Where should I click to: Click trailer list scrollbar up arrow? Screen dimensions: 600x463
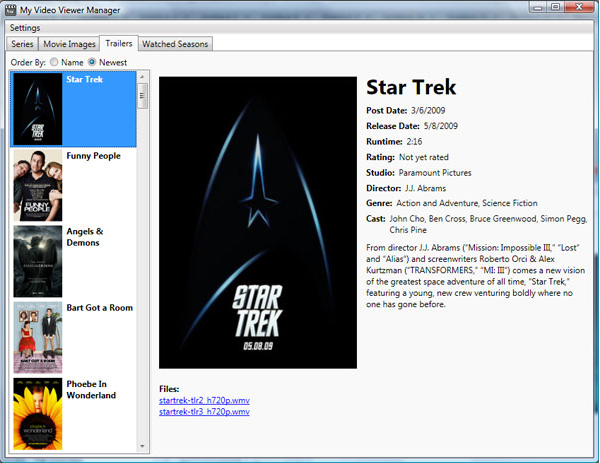[142, 77]
